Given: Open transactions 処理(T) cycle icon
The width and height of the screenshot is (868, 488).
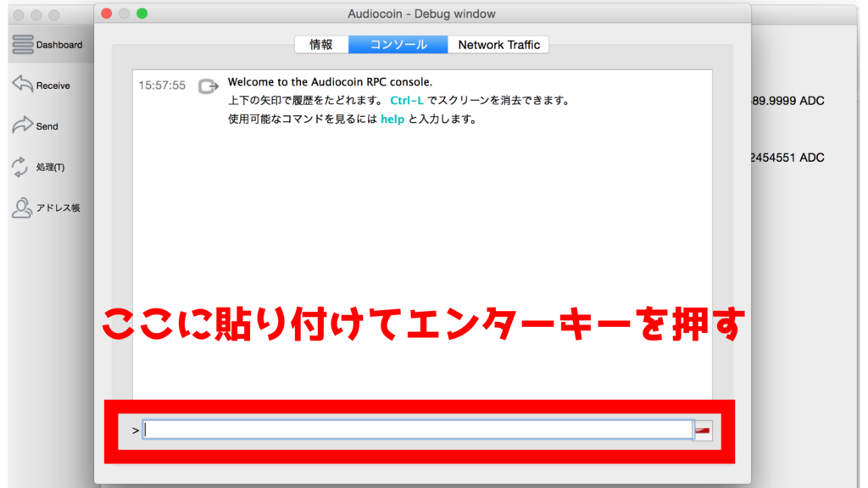Looking at the screenshot, I should [x=20, y=167].
